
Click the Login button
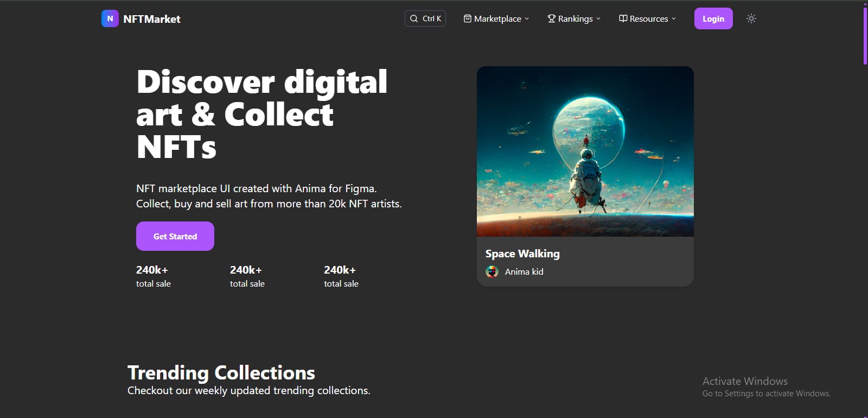(x=713, y=18)
